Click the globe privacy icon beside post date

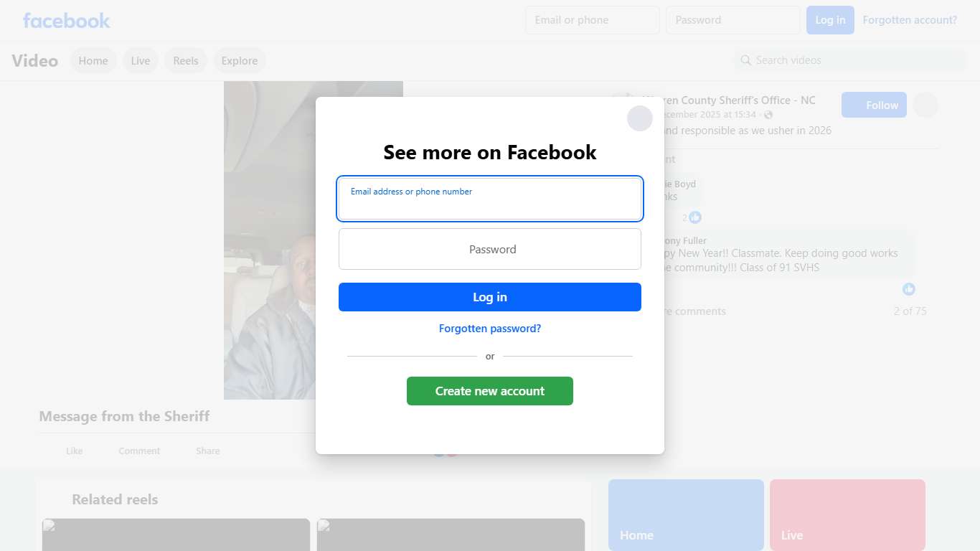[x=768, y=115]
